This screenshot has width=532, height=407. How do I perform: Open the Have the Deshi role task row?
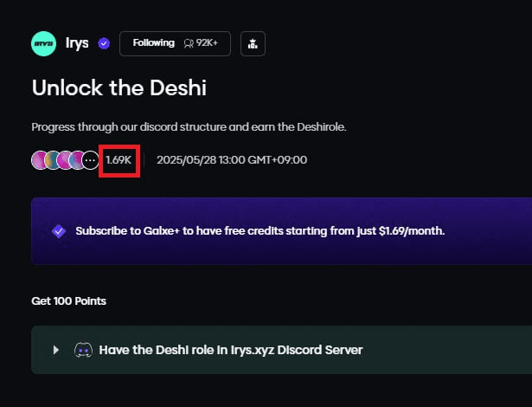pos(282,350)
